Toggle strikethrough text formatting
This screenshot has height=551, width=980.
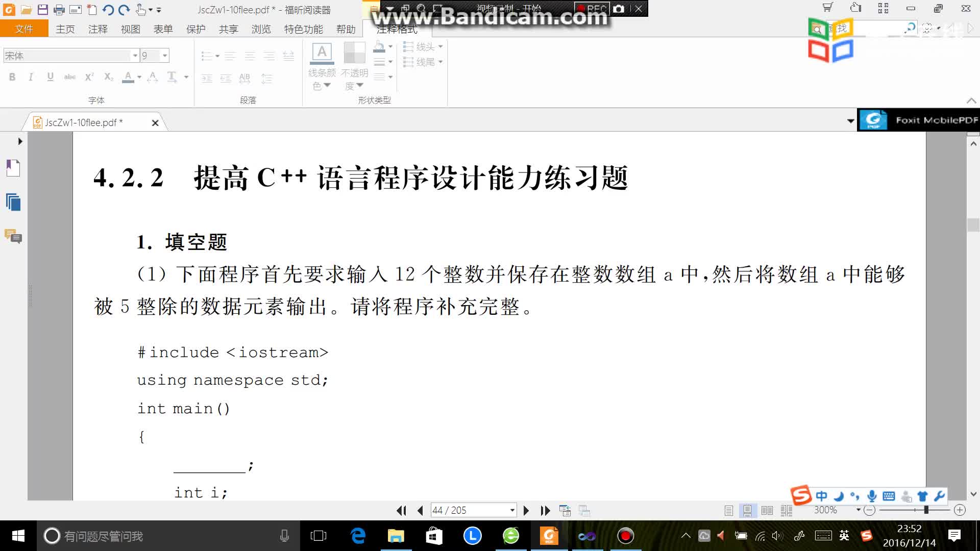pyautogui.click(x=69, y=77)
